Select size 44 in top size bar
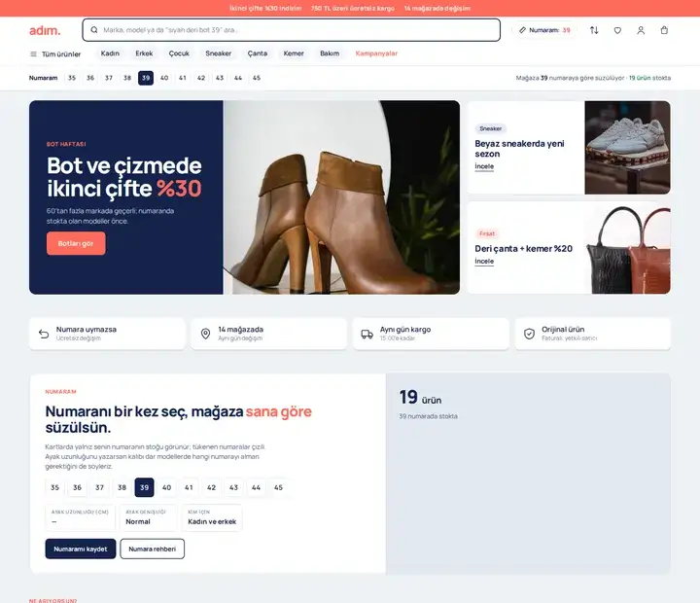The width and height of the screenshot is (700, 603). click(238, 78)
